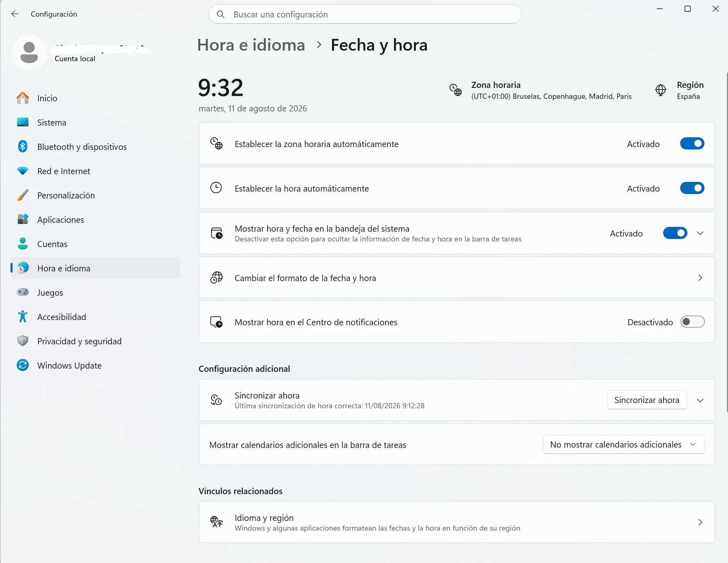Viewport: 728px width, 563px height.
Task: Click the system tray date-time row icon
Action: pos(216,233)
